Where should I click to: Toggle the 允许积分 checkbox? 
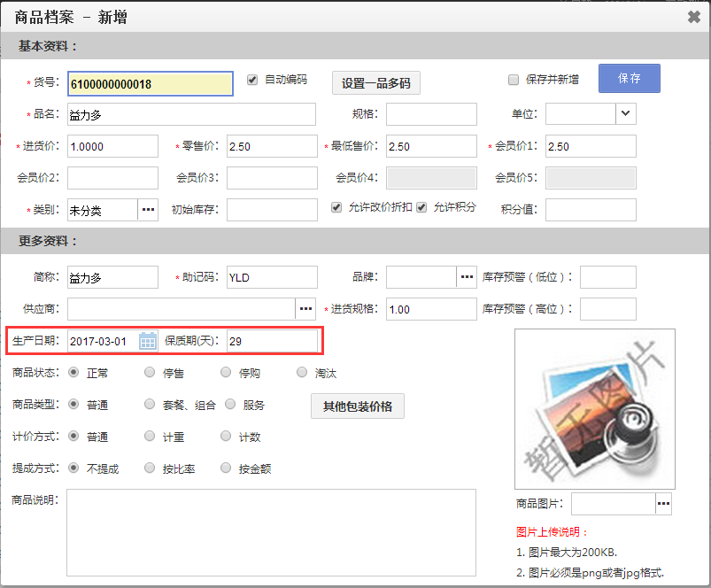(x=421, y=207)
